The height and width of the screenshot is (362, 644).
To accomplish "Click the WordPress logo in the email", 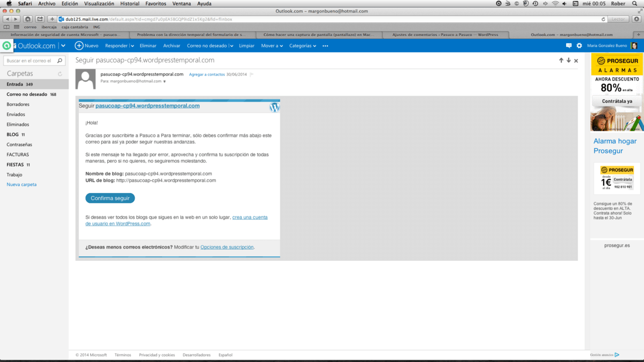I will pyautogui.click(x=275, y=107).
